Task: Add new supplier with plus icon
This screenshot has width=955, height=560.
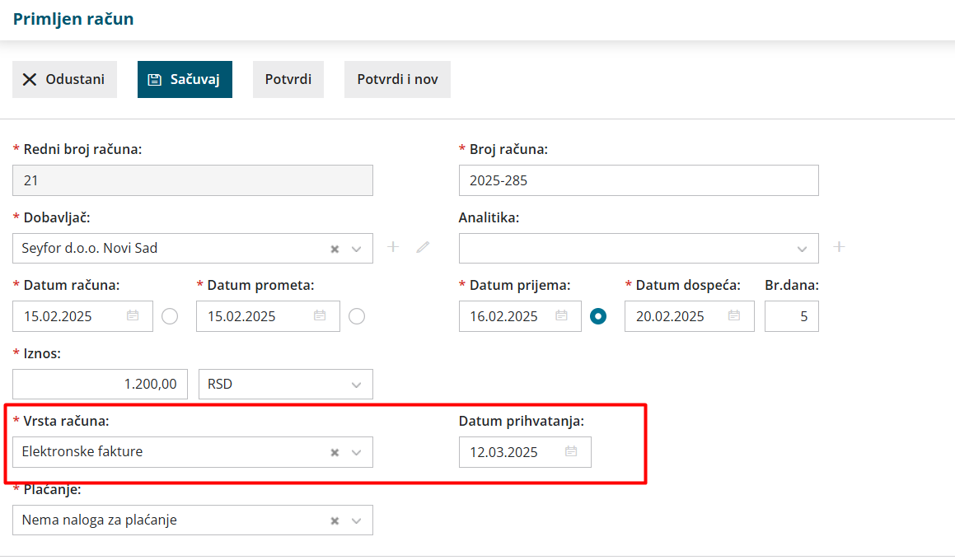Action: [393, 246]
